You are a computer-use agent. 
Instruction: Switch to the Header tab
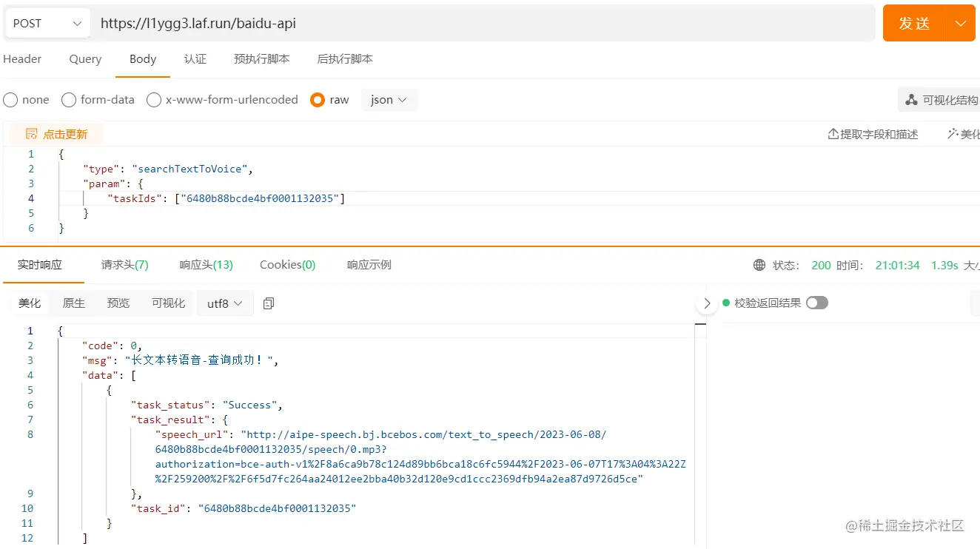22,59
